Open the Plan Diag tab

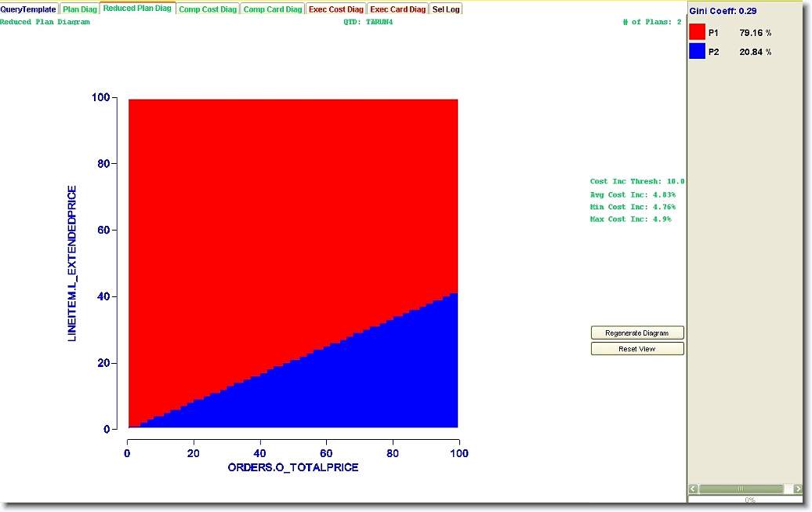pyautogui.click(x=80, y=9)
